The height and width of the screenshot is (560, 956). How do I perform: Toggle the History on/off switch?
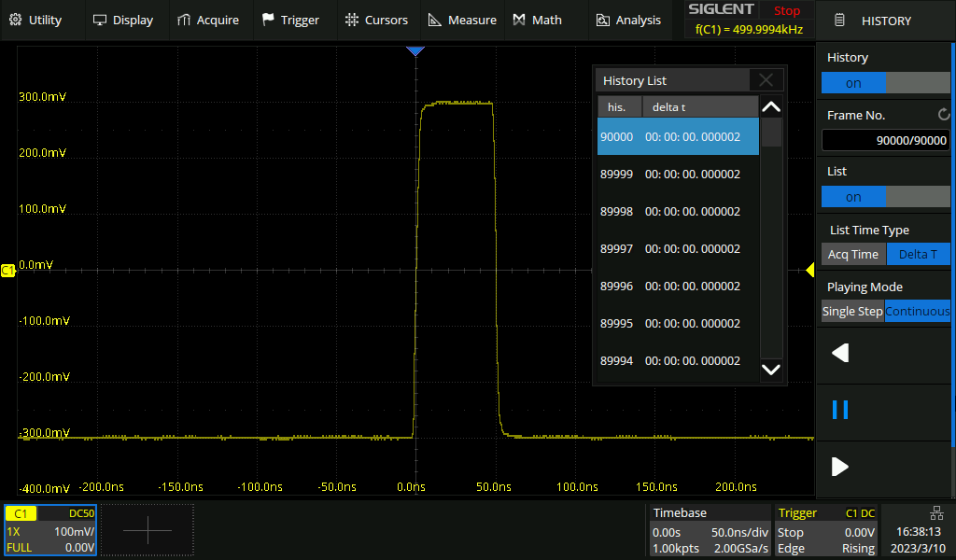pyautogui.click(x=885, y=83)
